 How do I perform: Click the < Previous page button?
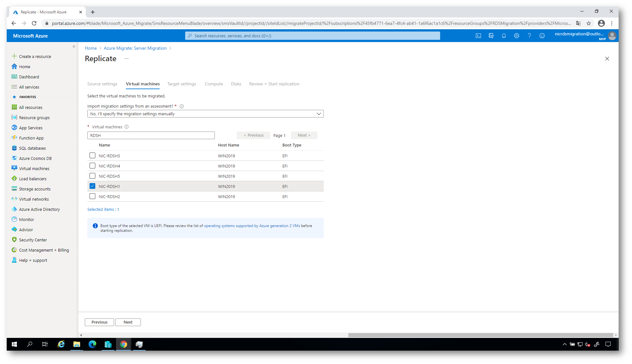(253, 135)
